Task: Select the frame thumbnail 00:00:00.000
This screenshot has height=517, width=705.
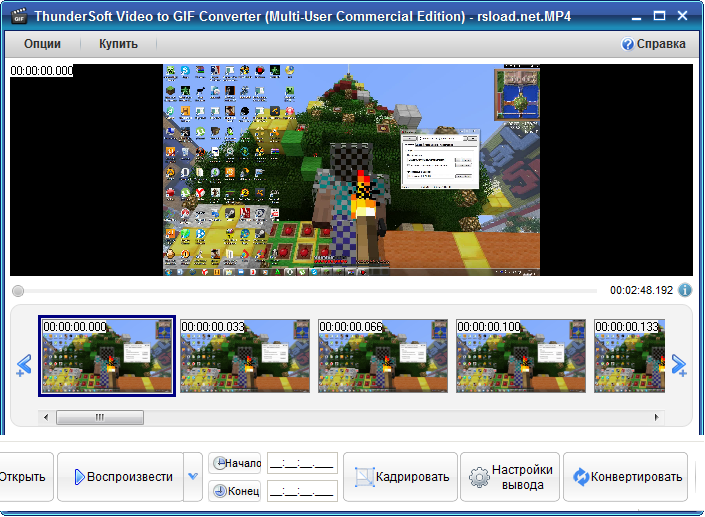Action: tap(107, 356)
